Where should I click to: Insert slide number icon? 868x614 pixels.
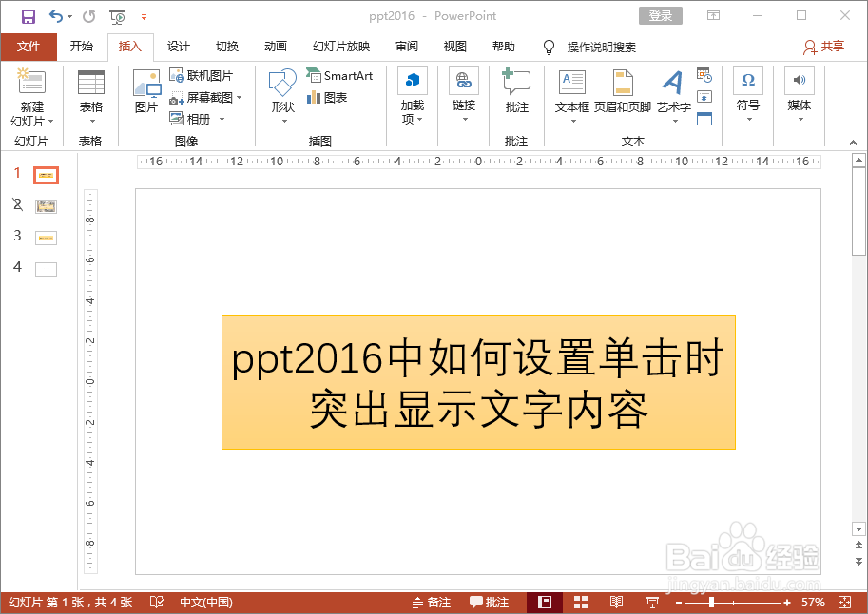coord(704,97)
